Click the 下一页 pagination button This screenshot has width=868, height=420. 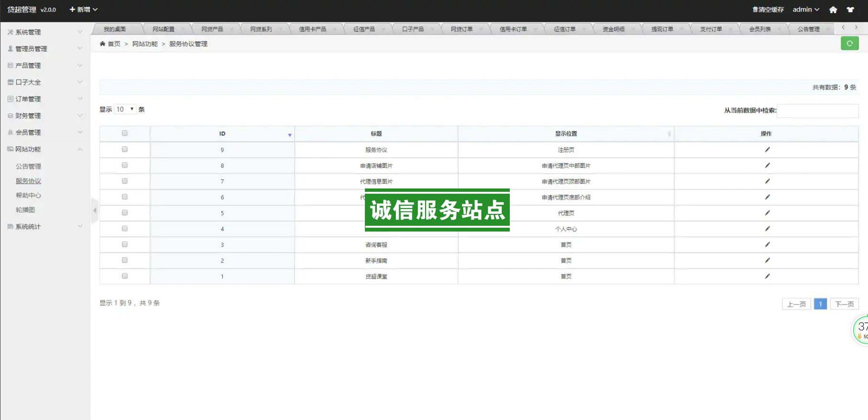click(x=844, y=304)
